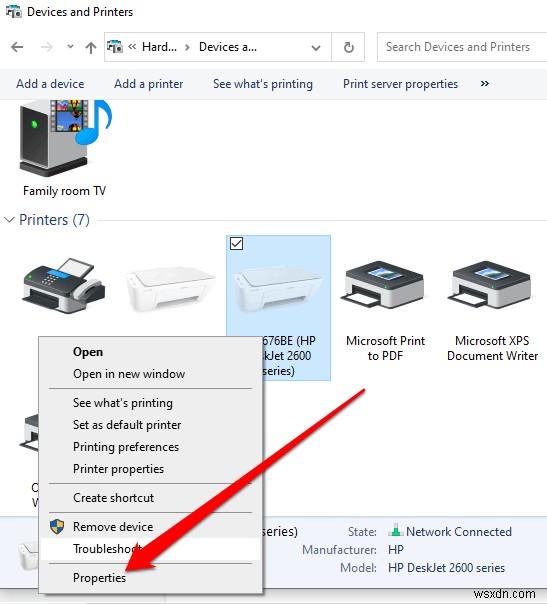The image size is (547, 604).
Task: Select the Family room TV device icon
Action: coord(65,137)
